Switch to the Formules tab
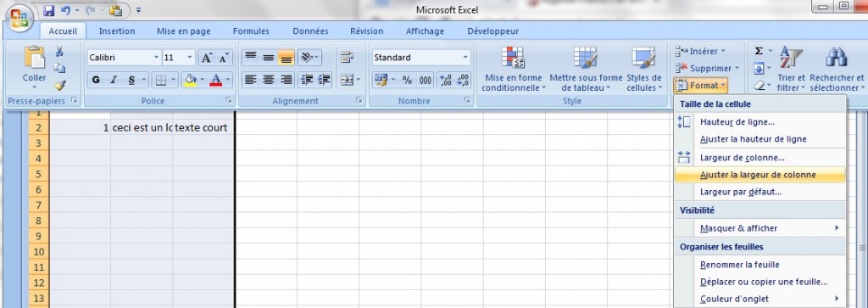Image resolution: width=868 pixels, height=308 pixels. click(251, 31)
